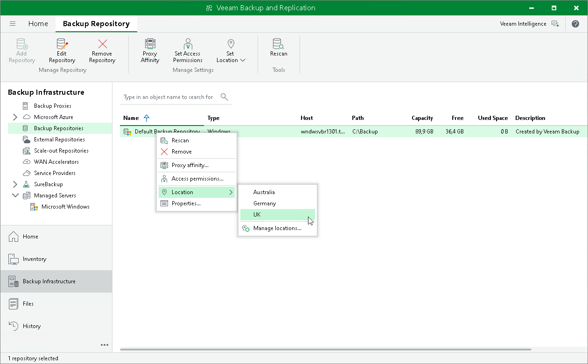The width and height of the screenshot is (588, 364).
Task: Open the Inventory navigation pane view
Action: (56, 259)
